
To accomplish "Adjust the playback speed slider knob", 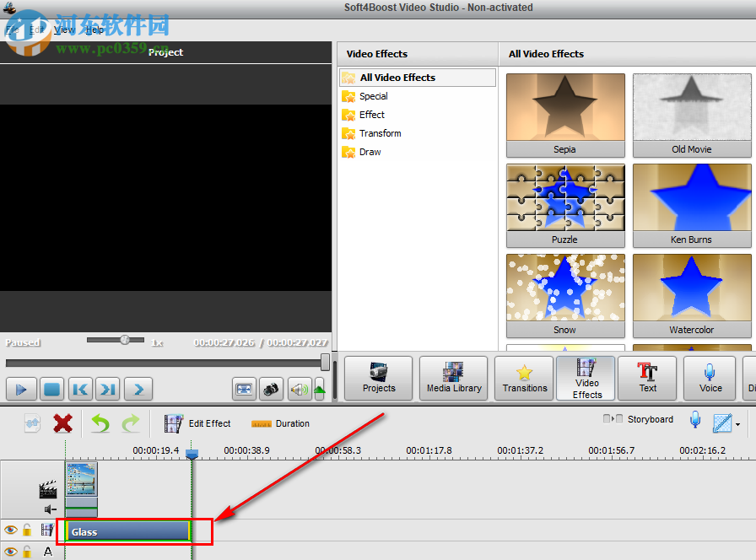I will click(125, 340).
